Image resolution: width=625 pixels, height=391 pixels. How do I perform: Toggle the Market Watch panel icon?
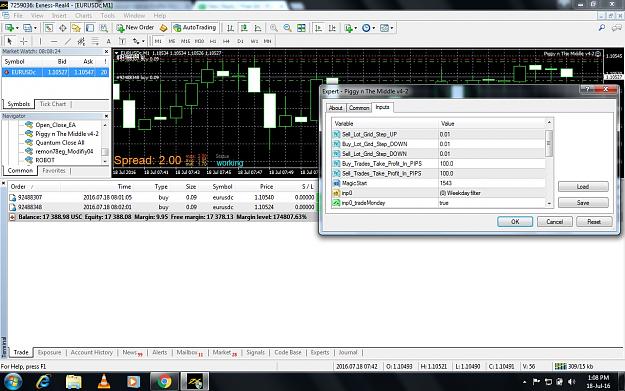click(49, 28)
